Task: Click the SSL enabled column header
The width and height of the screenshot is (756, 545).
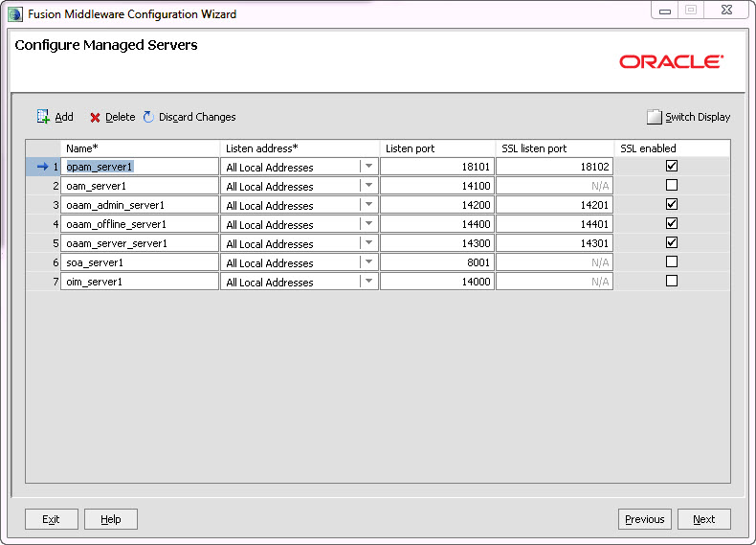Action: [672, 148]
